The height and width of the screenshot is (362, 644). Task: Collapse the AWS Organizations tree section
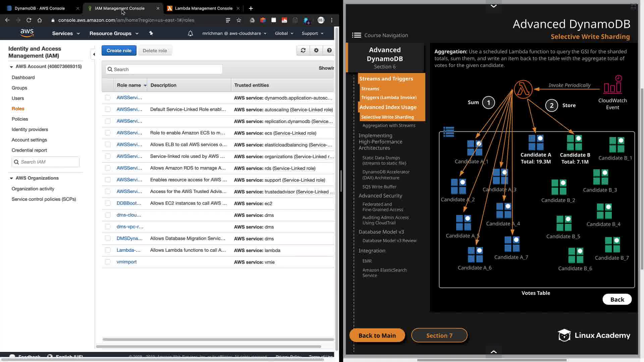11,178
